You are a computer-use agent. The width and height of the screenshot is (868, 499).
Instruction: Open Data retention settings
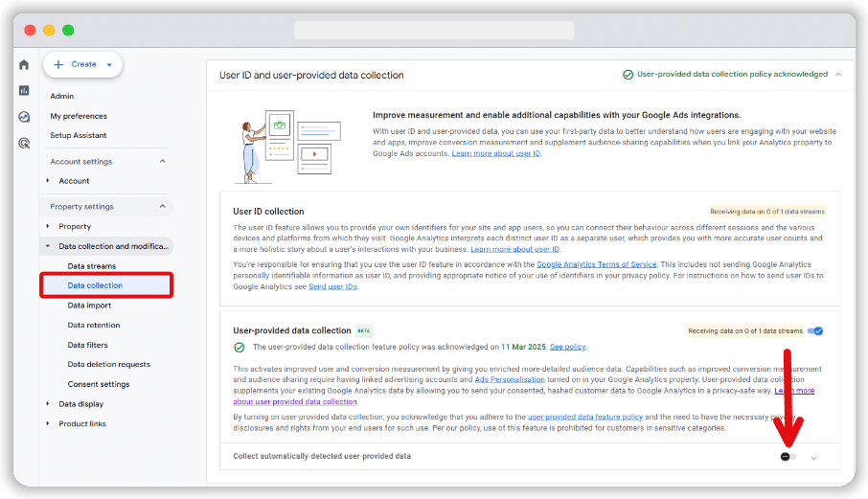tap(94, 325)
